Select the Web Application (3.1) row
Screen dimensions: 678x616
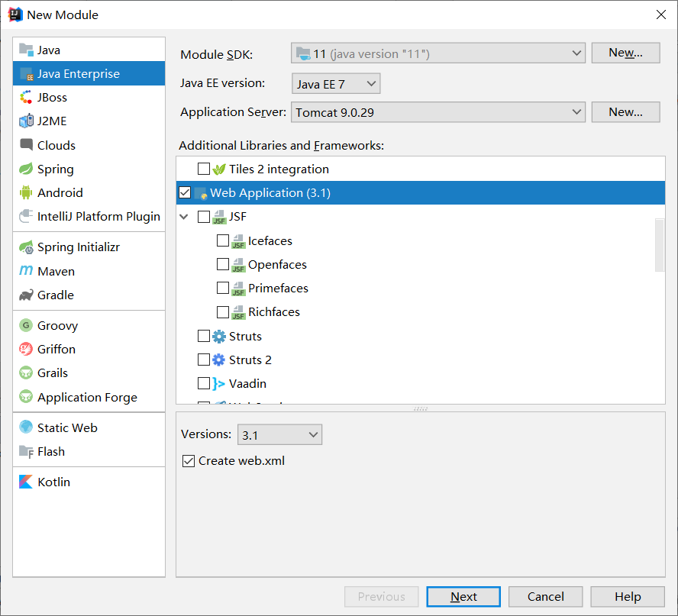[x=420, y=193]
